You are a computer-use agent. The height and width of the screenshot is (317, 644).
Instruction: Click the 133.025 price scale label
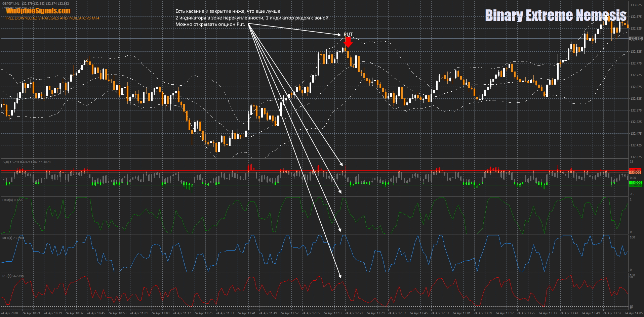(x=636, y=5)
